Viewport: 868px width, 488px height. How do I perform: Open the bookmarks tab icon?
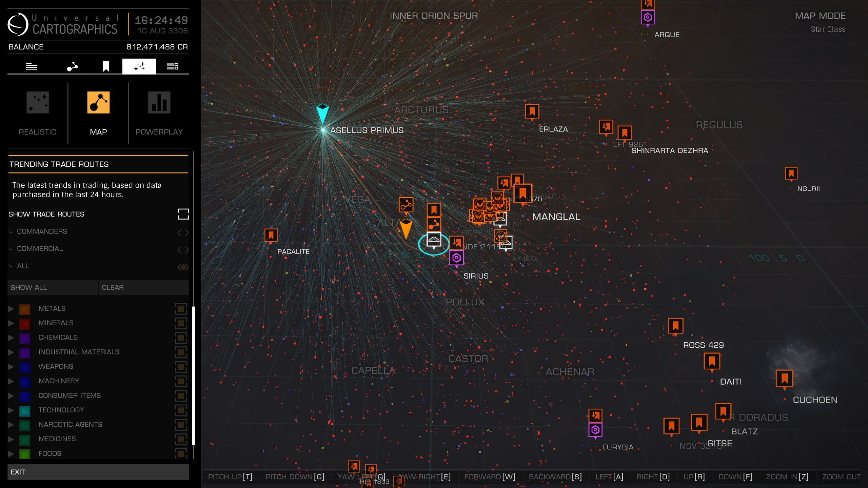click(x=106, y=66)
